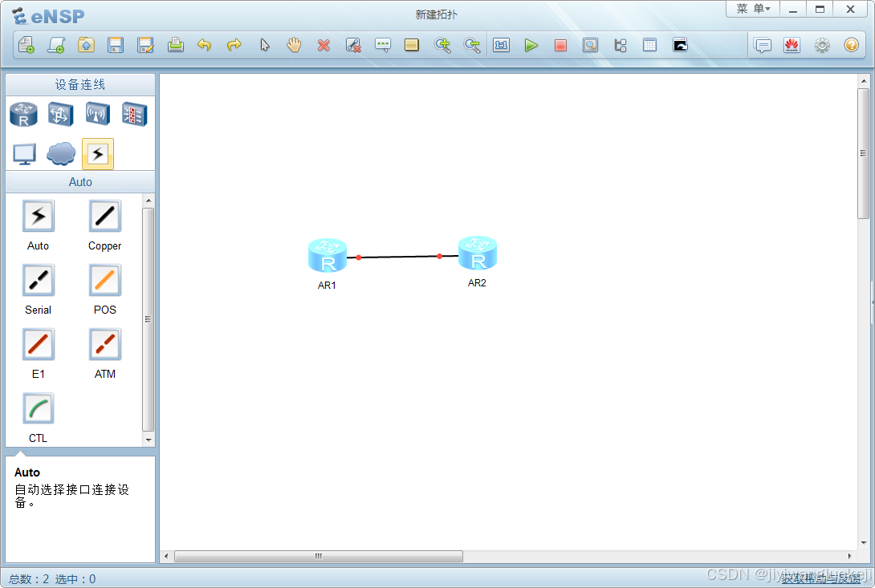875x588 pixels.
Task: Click canvas scroll left arrow
Action: (165, 556)
